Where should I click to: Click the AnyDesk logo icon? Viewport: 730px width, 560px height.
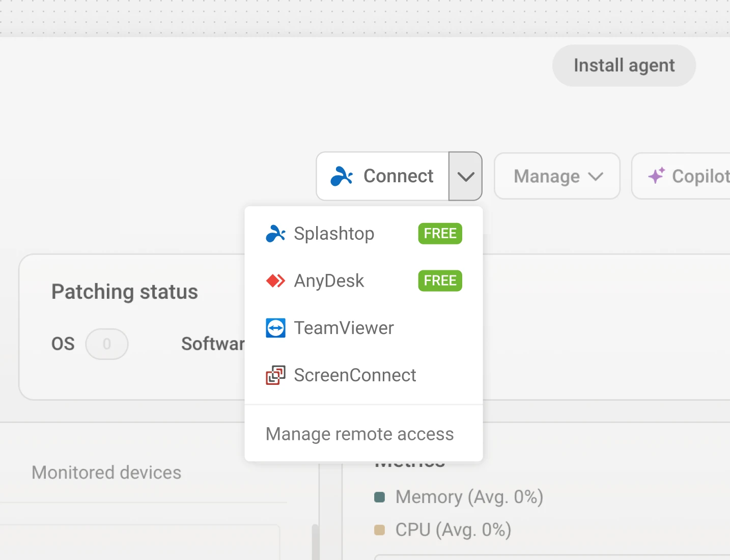click(x=275, y=281)
